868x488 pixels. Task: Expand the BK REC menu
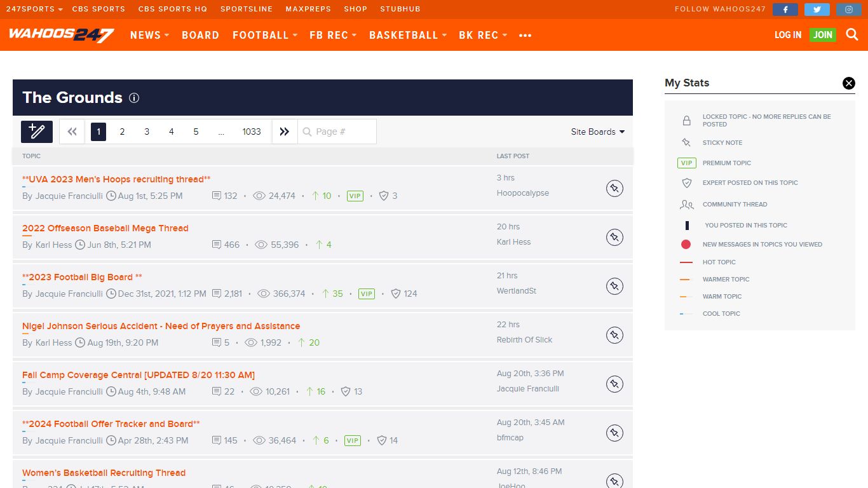coord(483,35)
